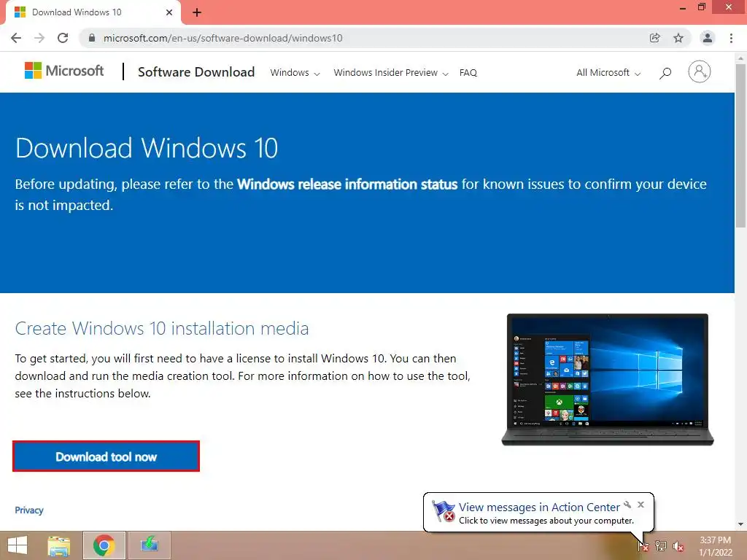Click the Action Center flag tray icon

(x=643, y=545)
